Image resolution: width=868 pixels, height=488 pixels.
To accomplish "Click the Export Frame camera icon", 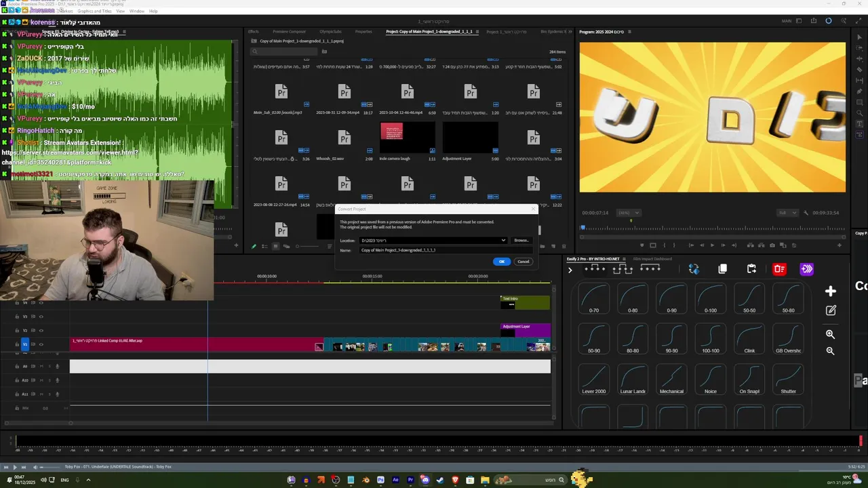I will pyautogui.click(x=772, y=245).
